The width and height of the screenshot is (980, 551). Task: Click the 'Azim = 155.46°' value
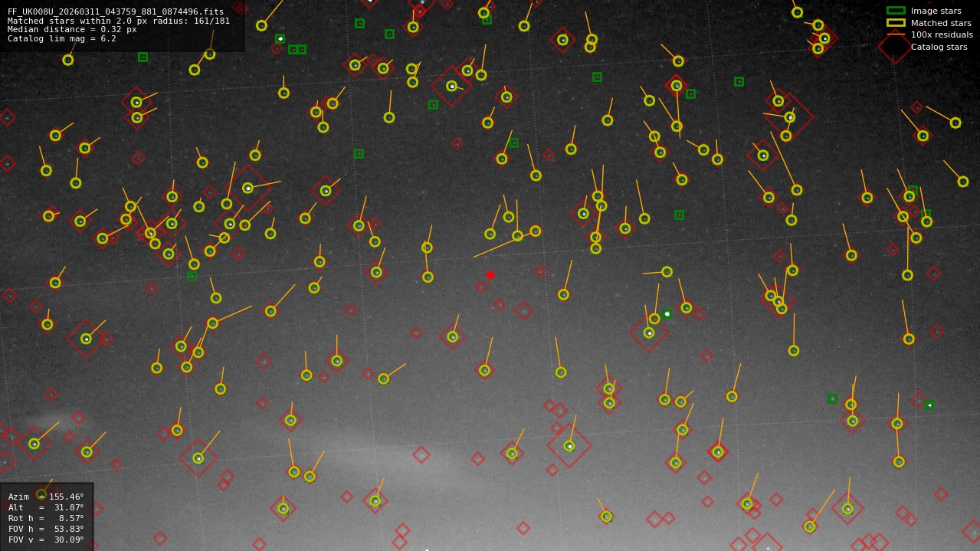pyautogui.click(x=46, y=497)
